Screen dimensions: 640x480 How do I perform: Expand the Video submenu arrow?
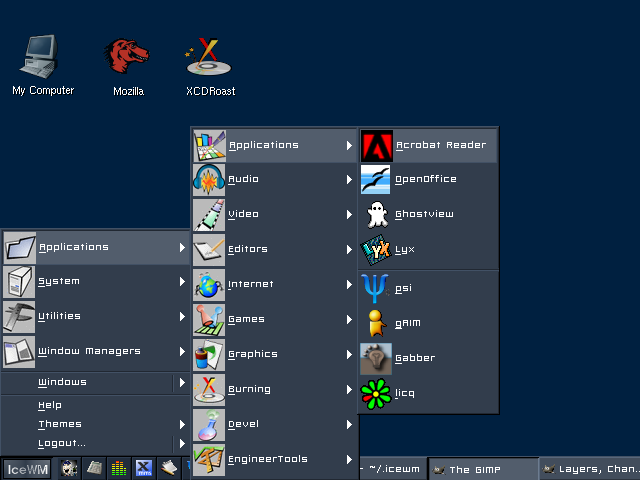349,215
